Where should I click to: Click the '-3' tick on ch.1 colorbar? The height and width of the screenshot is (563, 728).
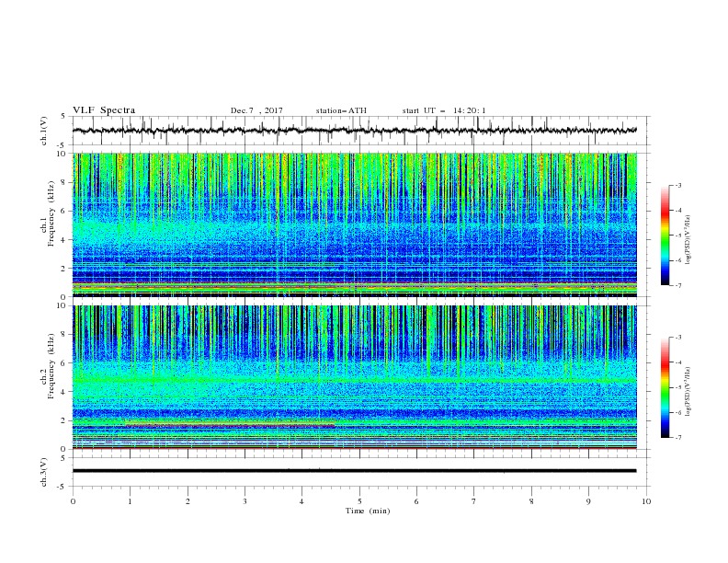(678, 185)
